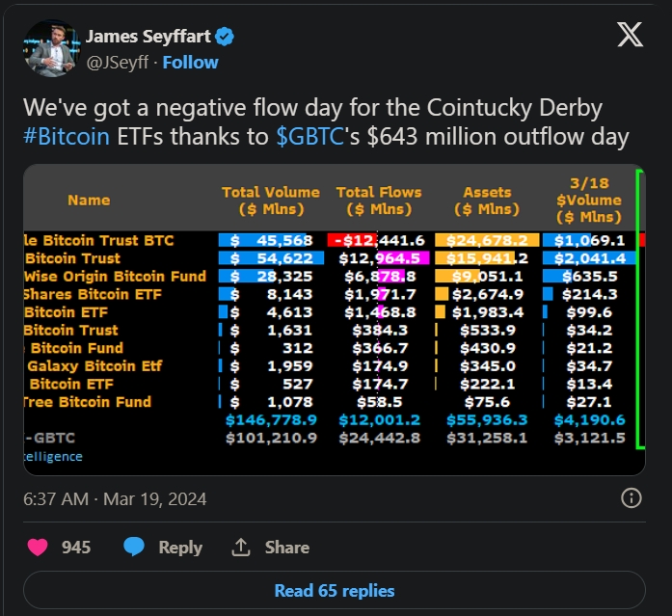Screen dimensions: 672x616
Task: Click the Wise Origin Bitcoin Fund row
Action: tap(335, 277)
